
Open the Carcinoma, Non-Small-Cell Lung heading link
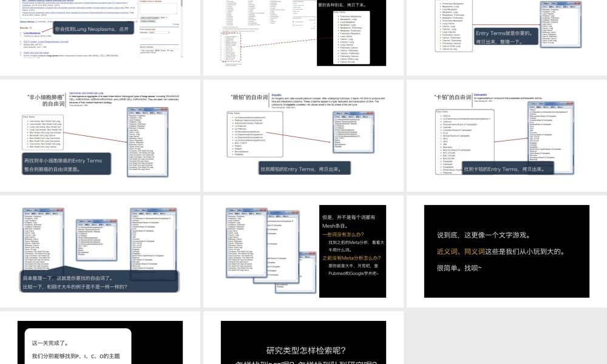point(90,92)
